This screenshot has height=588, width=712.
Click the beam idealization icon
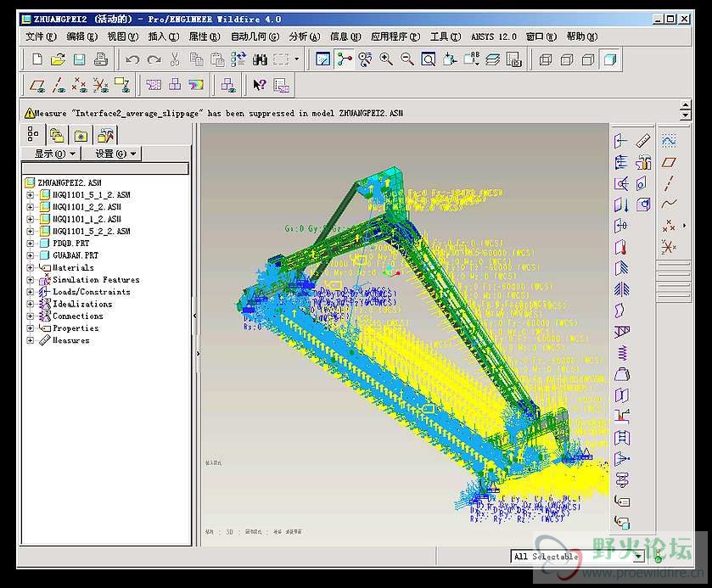click(622, 332)
